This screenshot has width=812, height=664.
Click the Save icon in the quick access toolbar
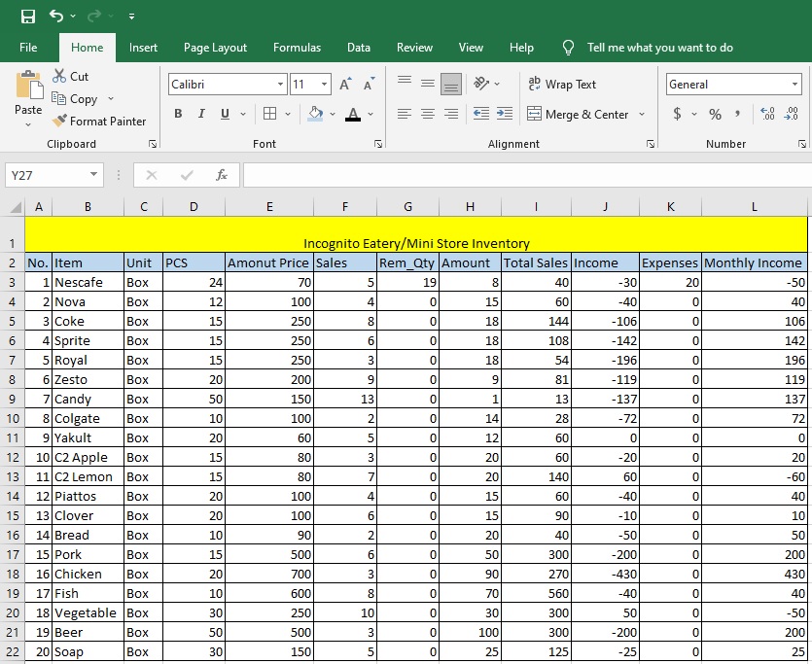[28, 16]
